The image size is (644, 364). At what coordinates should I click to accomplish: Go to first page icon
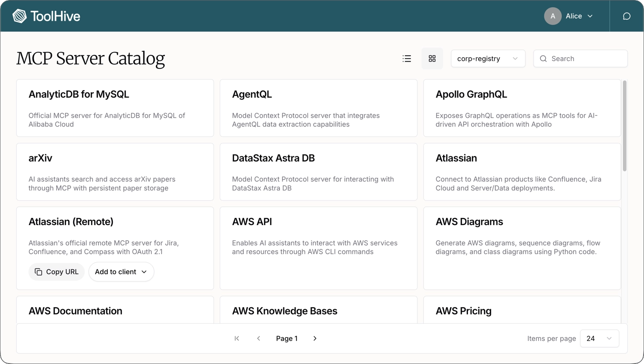point(237,339)
